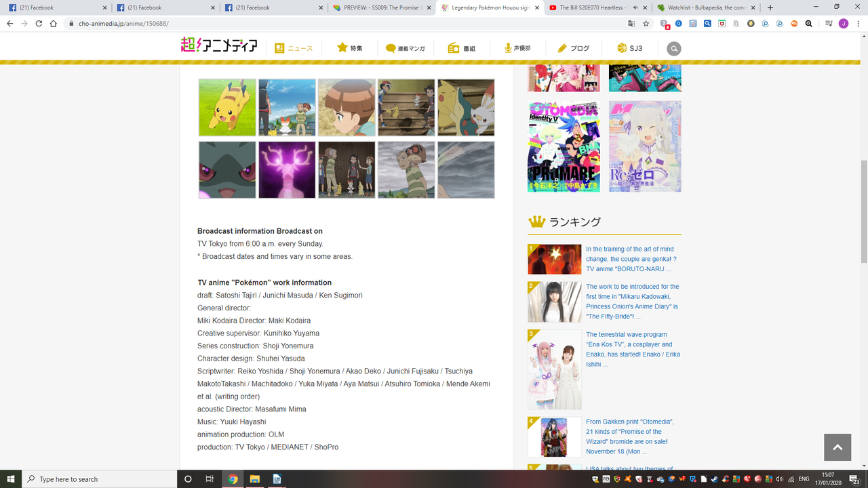Open the SJ3 menu item
Viewport: 868px width, 488px height.
click(x=630, y=49)
